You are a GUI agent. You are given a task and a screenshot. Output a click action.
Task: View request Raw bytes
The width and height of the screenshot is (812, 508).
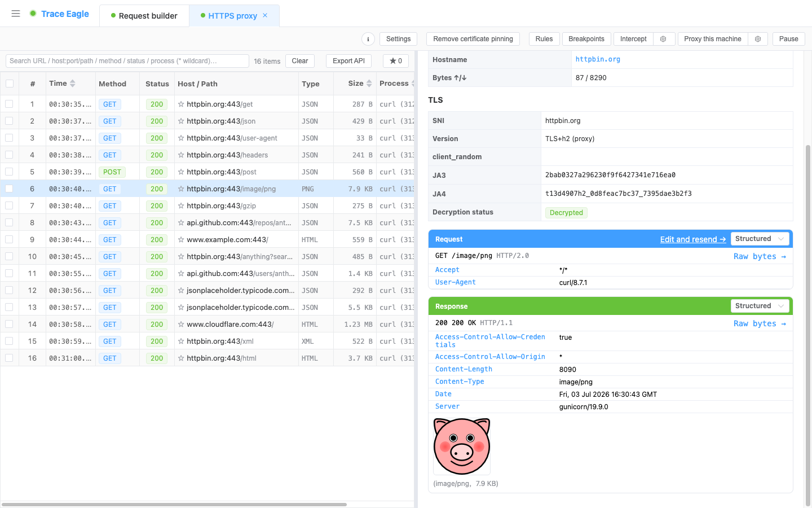coord(760,256)
